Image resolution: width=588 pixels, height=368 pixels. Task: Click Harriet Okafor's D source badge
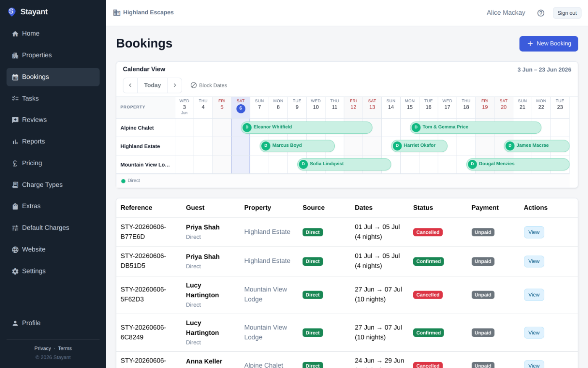tap(397, 146)
